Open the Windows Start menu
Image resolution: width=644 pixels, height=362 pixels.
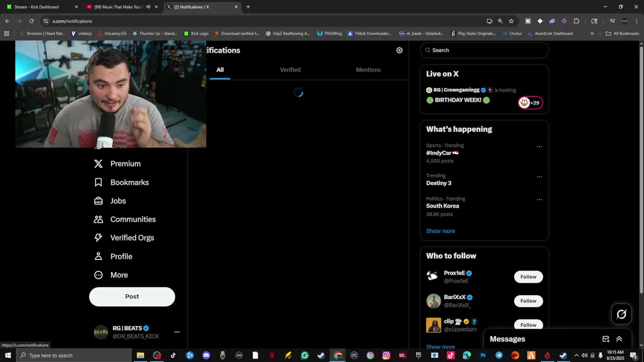point(8,355)
